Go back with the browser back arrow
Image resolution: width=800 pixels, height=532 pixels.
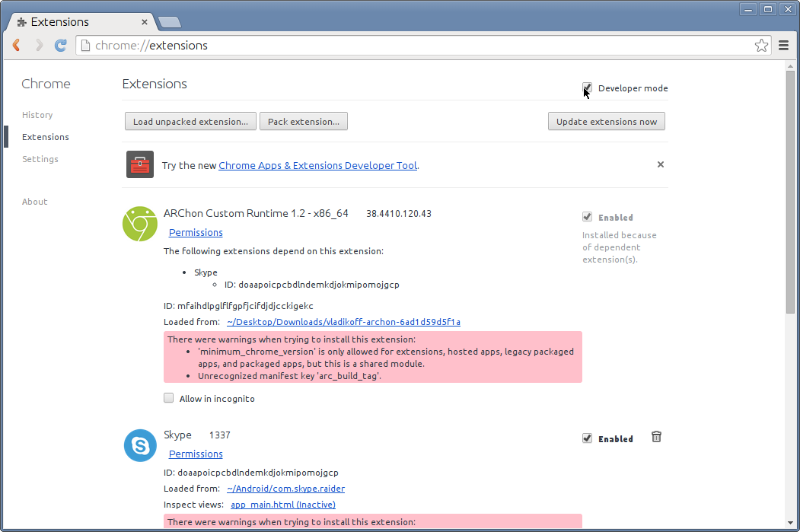coord(16,46)
